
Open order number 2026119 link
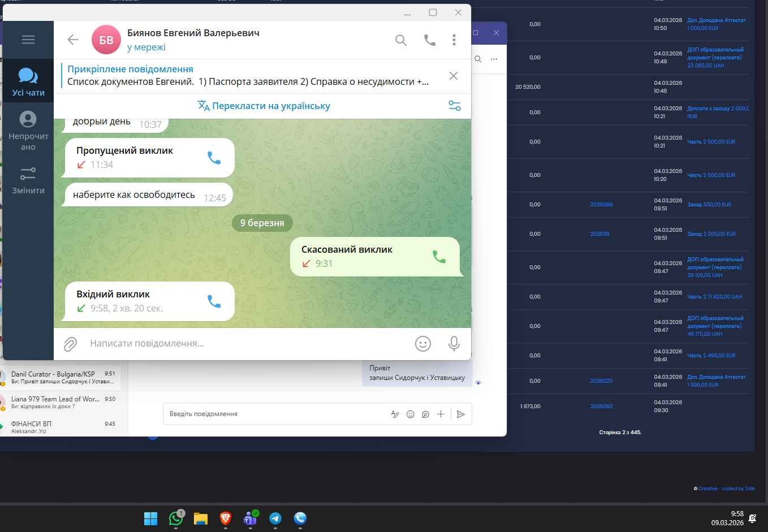point(599,234)
